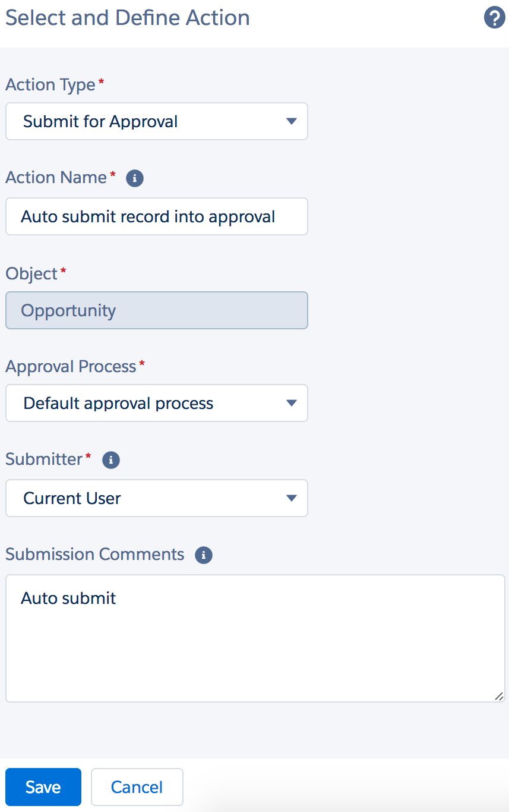The image size is (509, 812).
Task: Open the Action Type dropdown
Action: tap(157, 121)
